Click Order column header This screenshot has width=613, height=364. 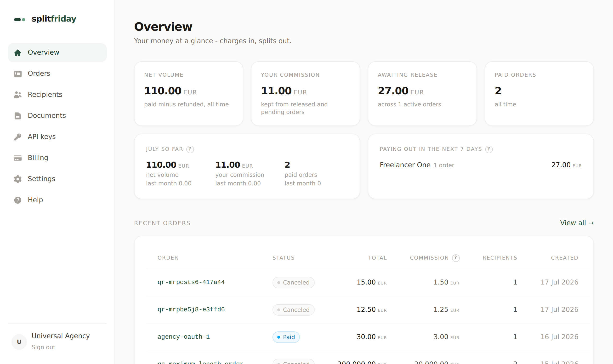pyautogui.click(x=168, y=258)
